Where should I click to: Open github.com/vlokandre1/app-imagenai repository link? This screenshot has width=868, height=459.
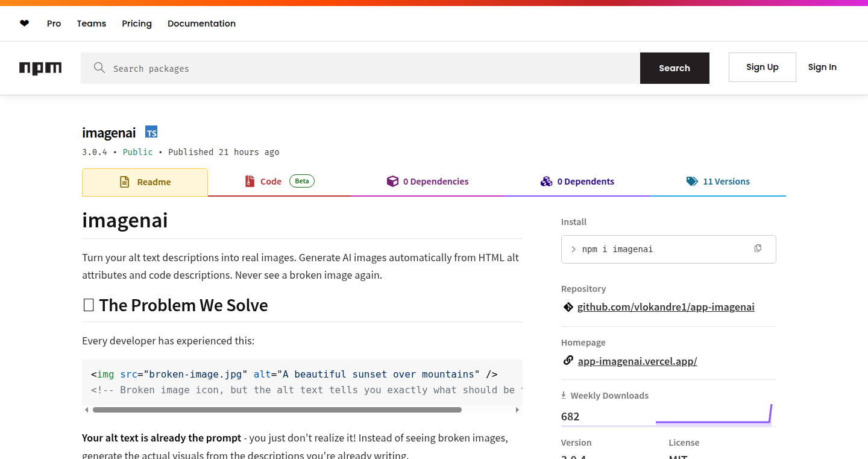coord(665,307)
